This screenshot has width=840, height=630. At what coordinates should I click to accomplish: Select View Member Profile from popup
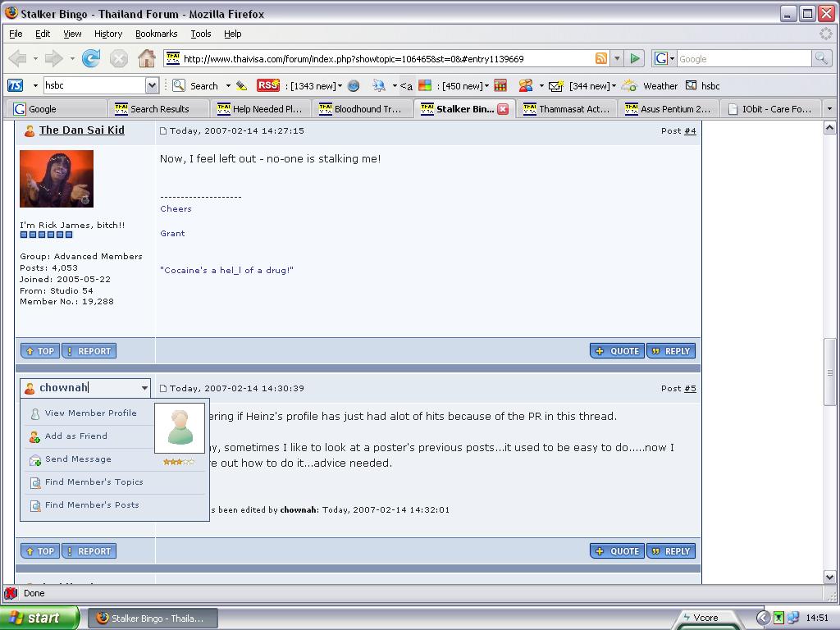click(x=90, y=413)
